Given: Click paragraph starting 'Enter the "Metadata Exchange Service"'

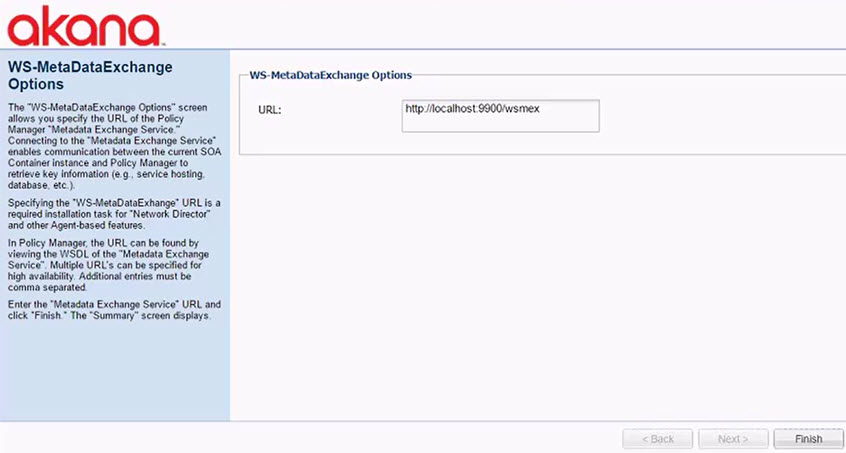Looking at the screenshot, I should [x=114, y=310].
